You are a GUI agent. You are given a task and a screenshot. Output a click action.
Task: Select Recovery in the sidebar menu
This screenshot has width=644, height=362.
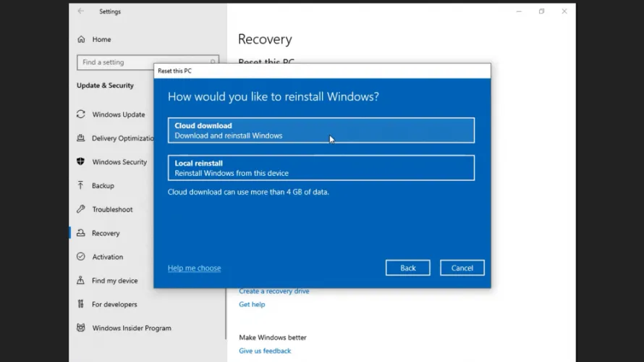coord(106,233)
